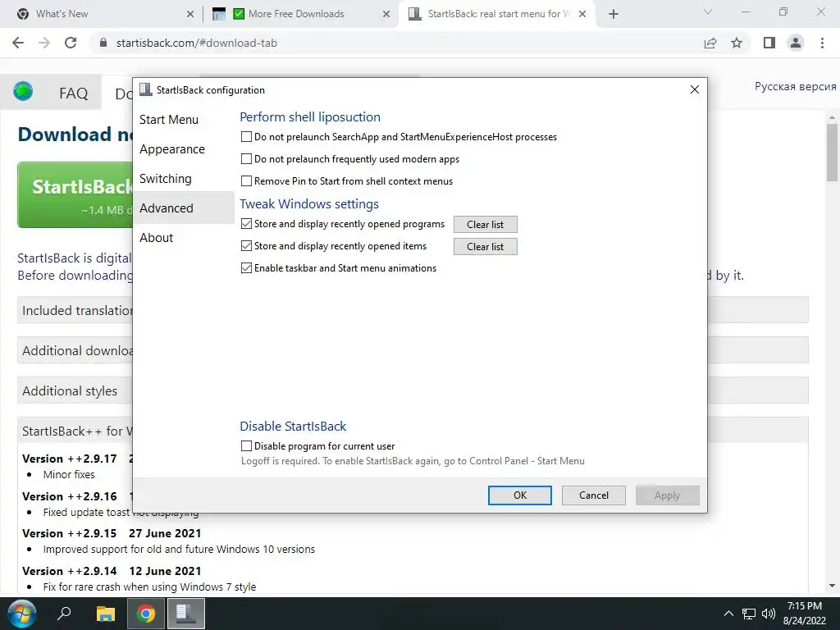Viewport: 840px width, 630px height.
Task: Expand the StartIsBack++ for Windows section
Action: click(75, 431)
